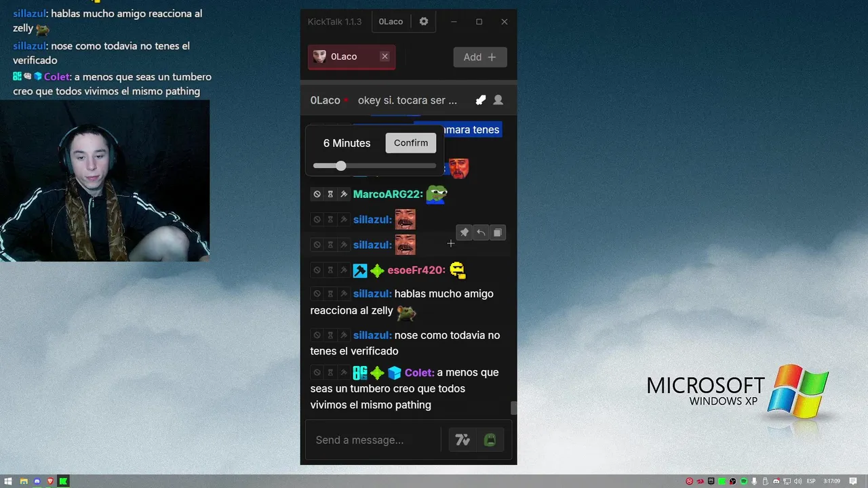Confirm the 6 Minutes timeout
Screen dimensions: 868x488
pyautogui.click(x=411, y=143)
